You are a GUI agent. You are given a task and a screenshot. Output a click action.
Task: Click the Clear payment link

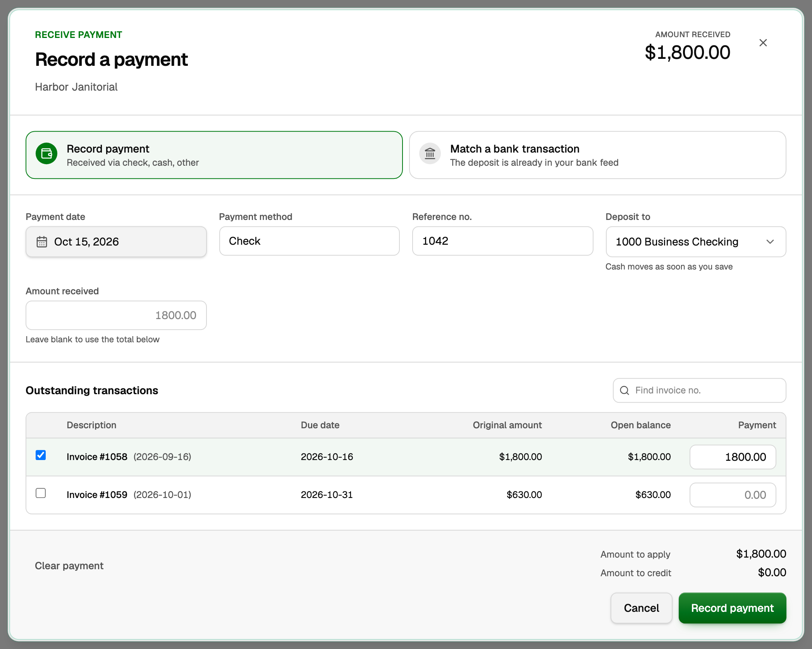[x=69, y=566]
